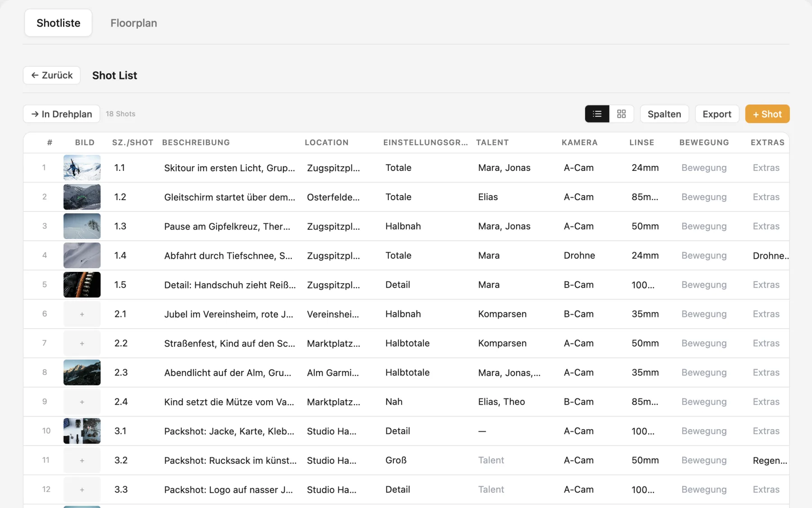Add image placeholder for shot 2.2
The image size is (812, 508).
click(82, 343)
